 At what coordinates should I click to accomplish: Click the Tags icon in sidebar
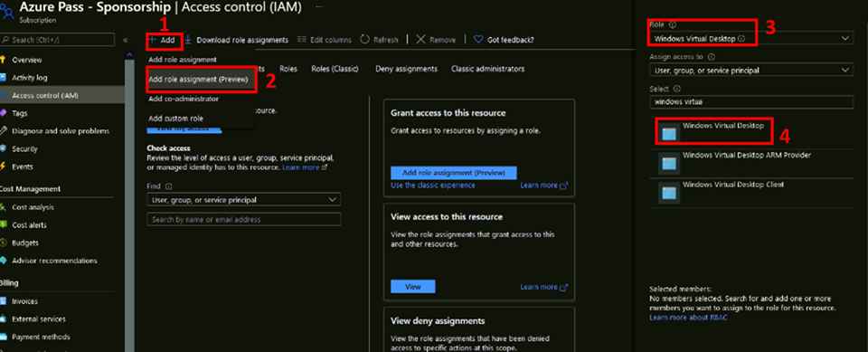pos(3,113)
